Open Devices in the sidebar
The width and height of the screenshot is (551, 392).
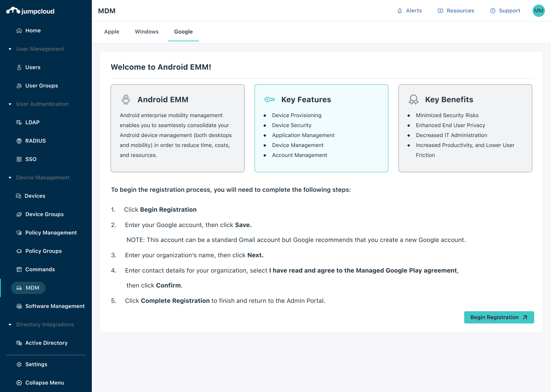35,196
